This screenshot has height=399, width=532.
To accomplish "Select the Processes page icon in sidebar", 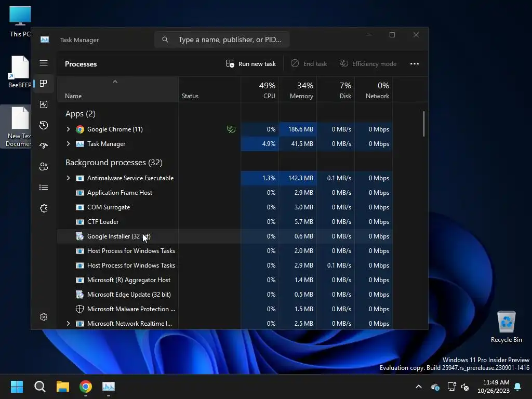I will click(x=44, y=84).
